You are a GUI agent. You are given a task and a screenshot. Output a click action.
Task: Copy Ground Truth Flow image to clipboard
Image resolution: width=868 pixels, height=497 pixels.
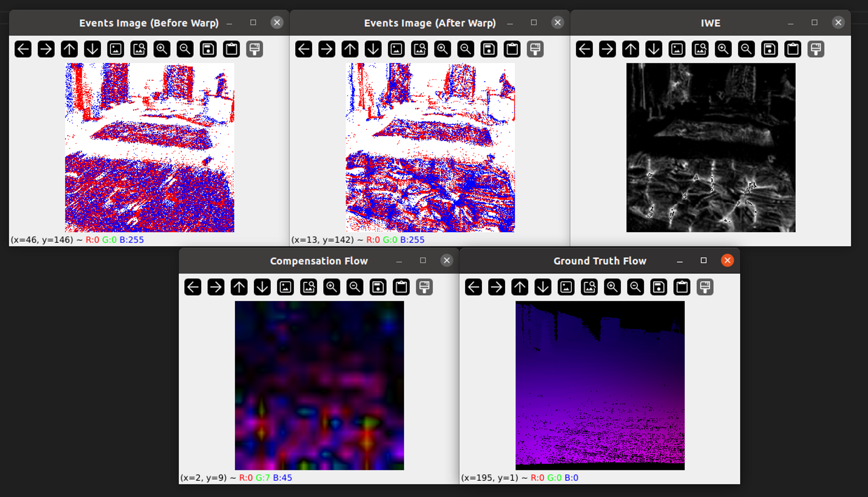click(682, 287)
